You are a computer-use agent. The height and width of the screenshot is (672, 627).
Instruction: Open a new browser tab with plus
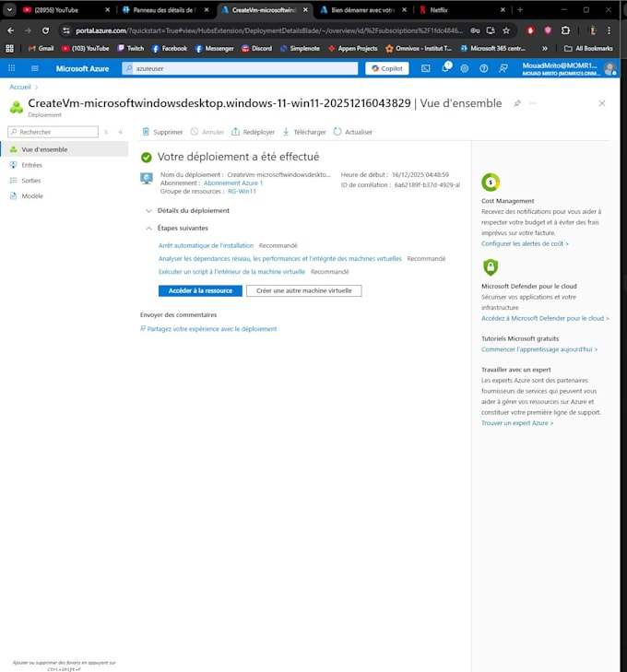point(520,10)
